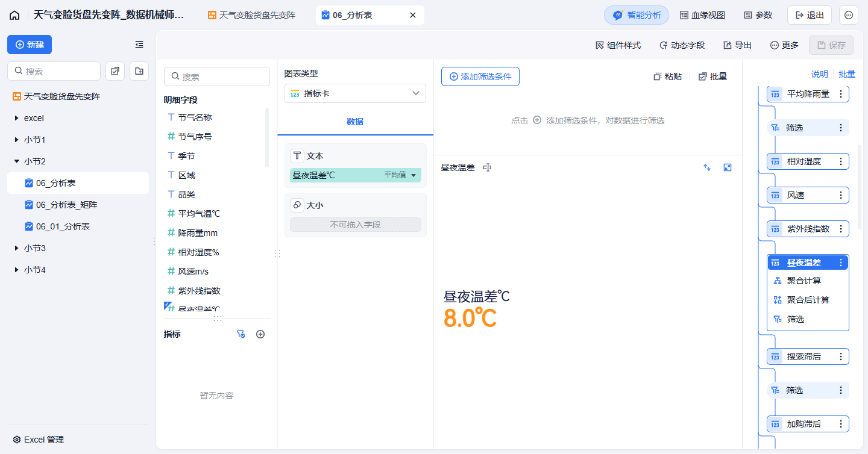Open the kebab menu on the 风速 card
868x454 pixels.
tap(841, 195)
